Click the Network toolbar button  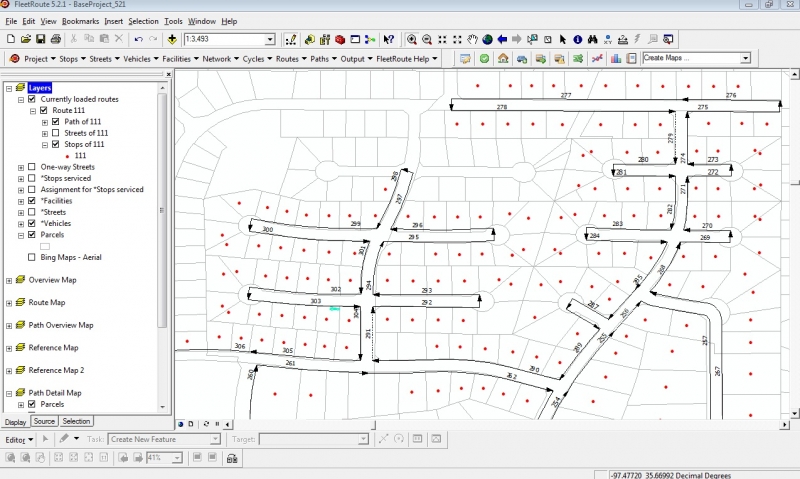click(x=220, y=59)
